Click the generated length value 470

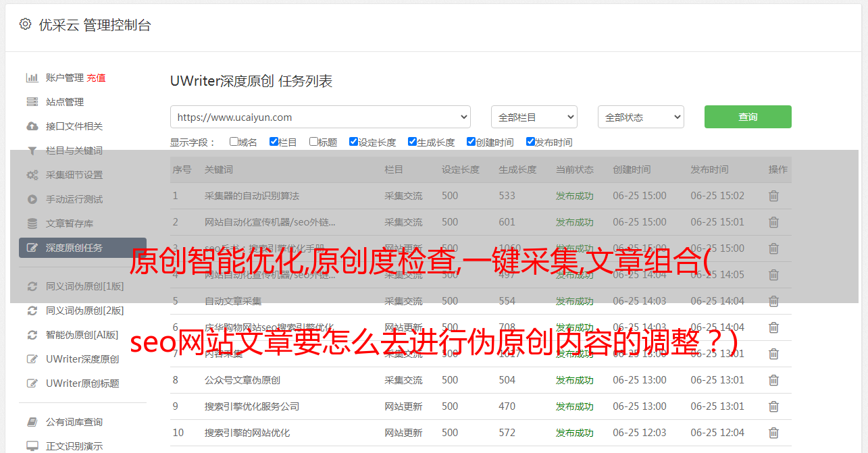point(507,406)
